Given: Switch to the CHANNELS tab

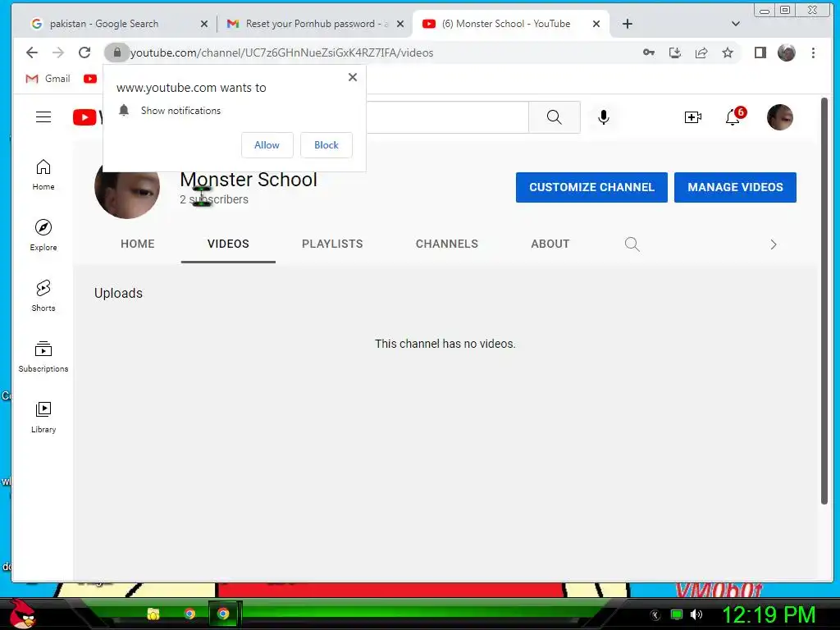Looking at the screenshot, I should [x=447, y=244].
